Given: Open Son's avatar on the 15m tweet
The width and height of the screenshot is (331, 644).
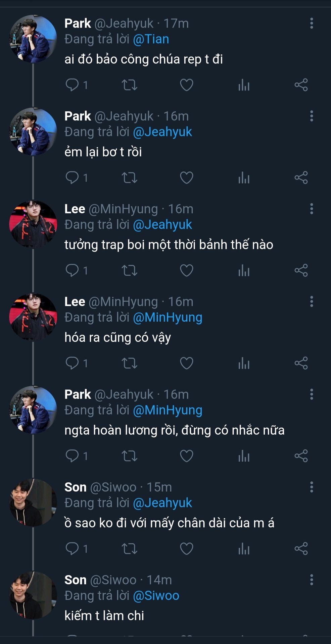Looking at the screenshot, I should point(33,502).
